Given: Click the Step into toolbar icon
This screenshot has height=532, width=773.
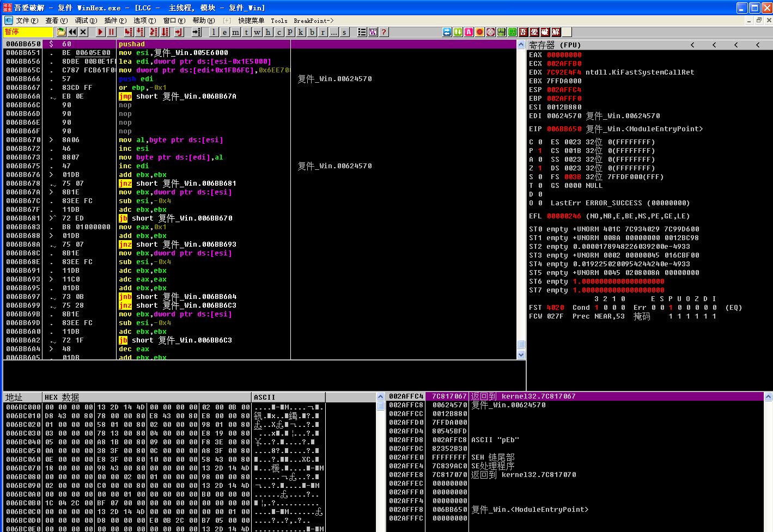Looking at the screenshot, I should (129, 32).
